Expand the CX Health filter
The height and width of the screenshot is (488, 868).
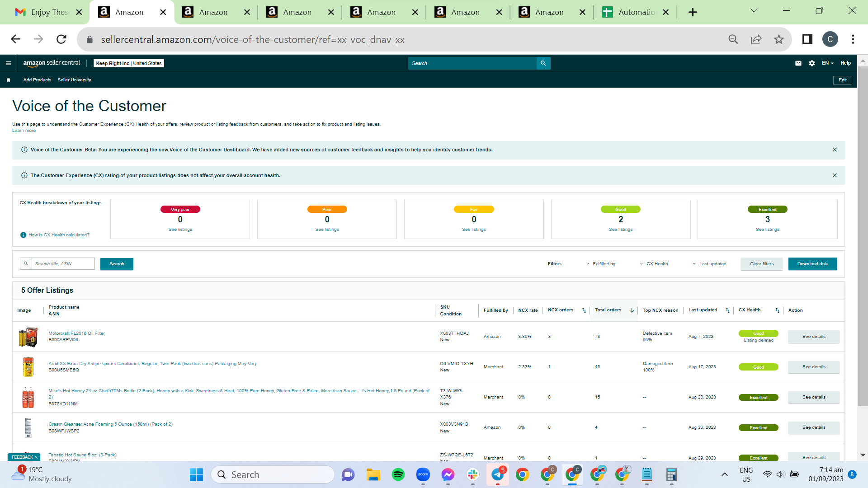click(654, 264)
